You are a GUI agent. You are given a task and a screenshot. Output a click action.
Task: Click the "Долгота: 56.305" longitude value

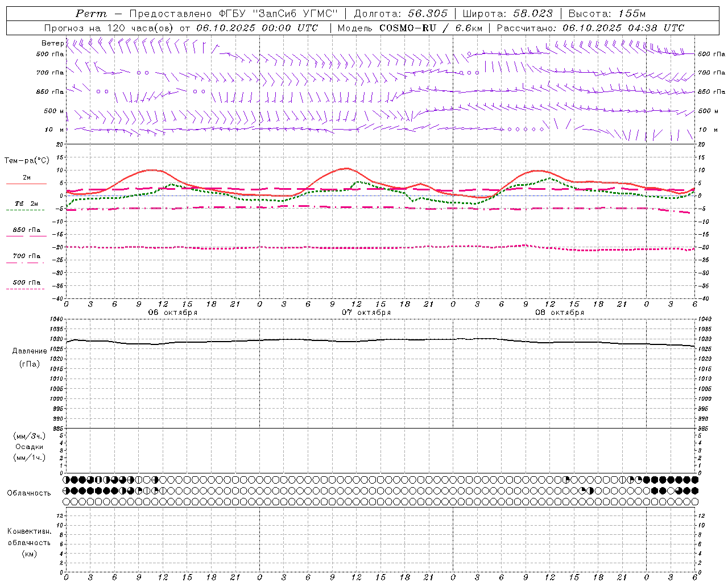(x=400, y=14)
